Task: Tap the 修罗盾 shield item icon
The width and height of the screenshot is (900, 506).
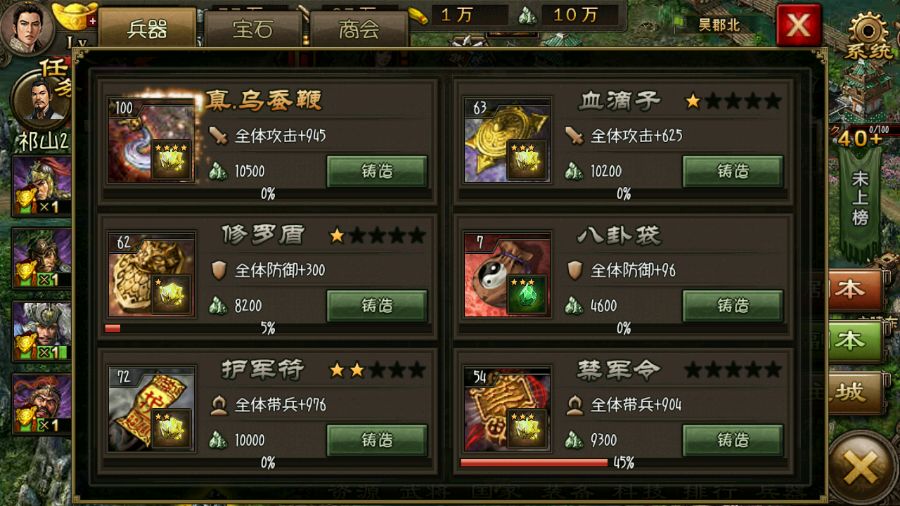Action: (x=152, y=275)
